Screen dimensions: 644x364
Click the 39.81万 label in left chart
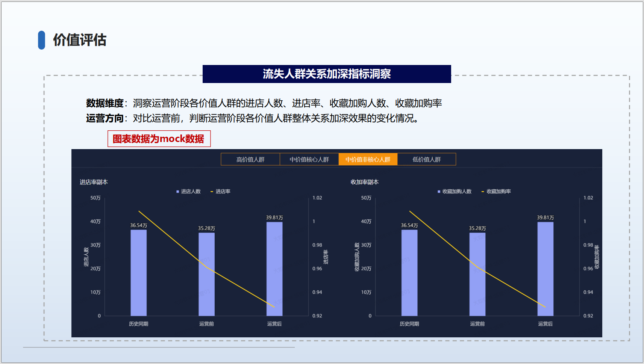click(x=274, y=217)
